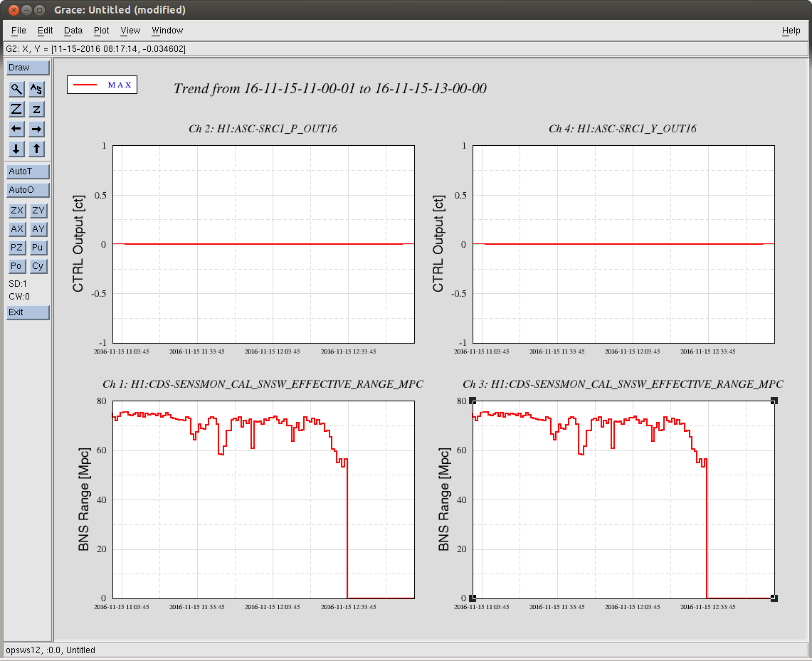Open the Window menu
This screenshot has width=812, height=661.
[x=167, y=31]
